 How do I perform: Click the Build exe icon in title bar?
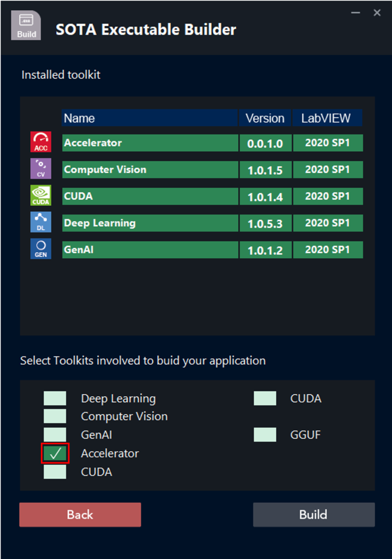(26, 26)
